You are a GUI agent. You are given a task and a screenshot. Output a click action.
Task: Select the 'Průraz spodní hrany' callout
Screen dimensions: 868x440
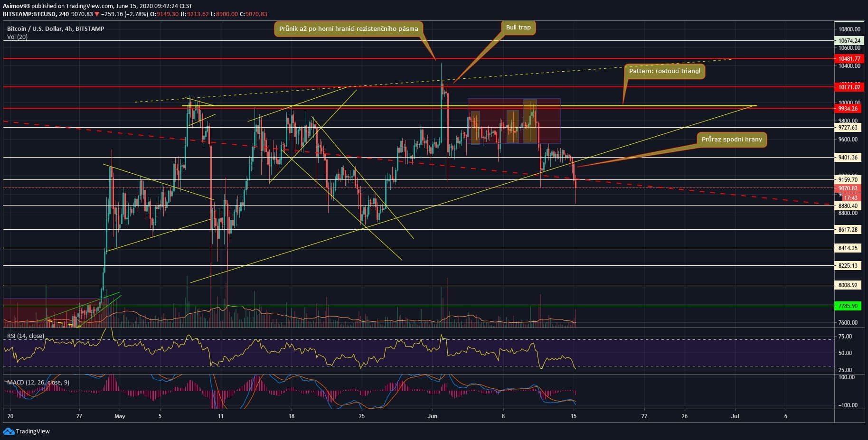tap(731, 140)
